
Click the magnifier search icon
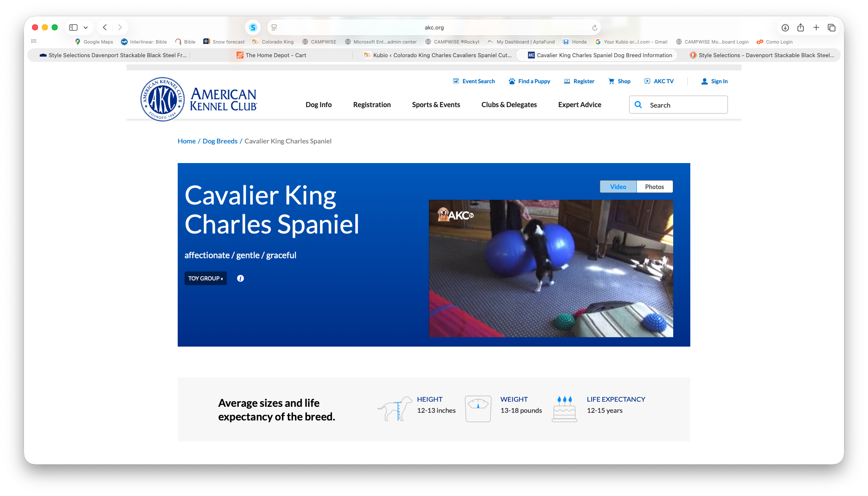click(638, 105)
